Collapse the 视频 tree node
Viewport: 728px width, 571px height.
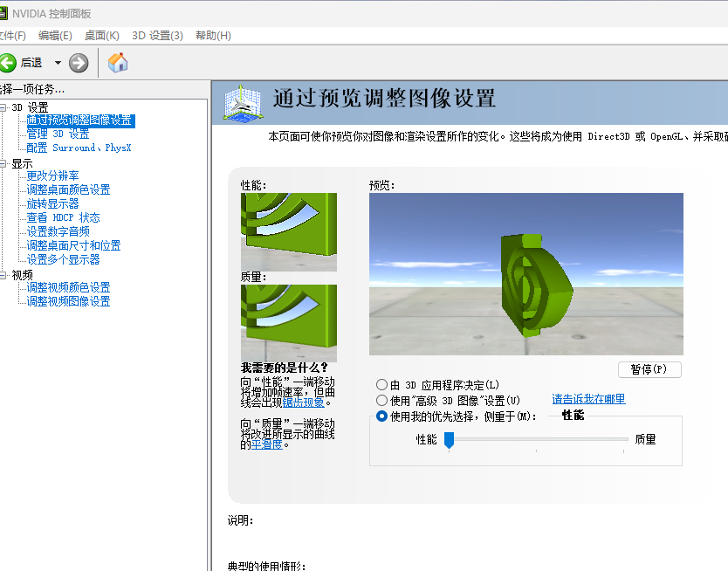3,275
